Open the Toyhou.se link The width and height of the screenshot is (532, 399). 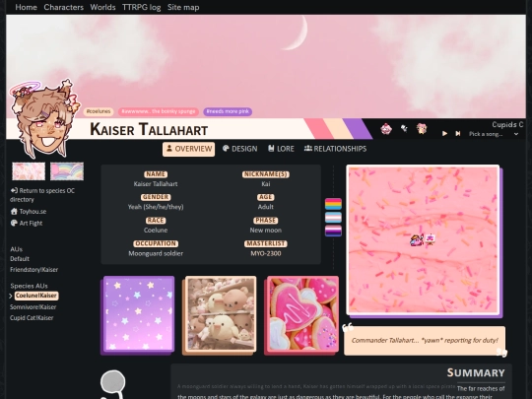coord(33,212)
